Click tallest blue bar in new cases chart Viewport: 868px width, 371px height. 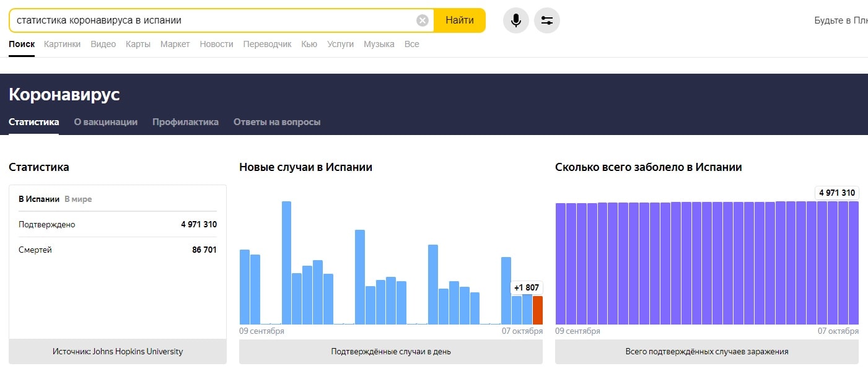(x=286, y=263)
